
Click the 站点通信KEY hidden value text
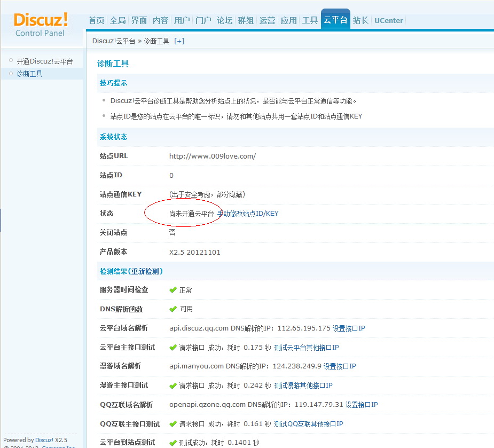point(207,194)
